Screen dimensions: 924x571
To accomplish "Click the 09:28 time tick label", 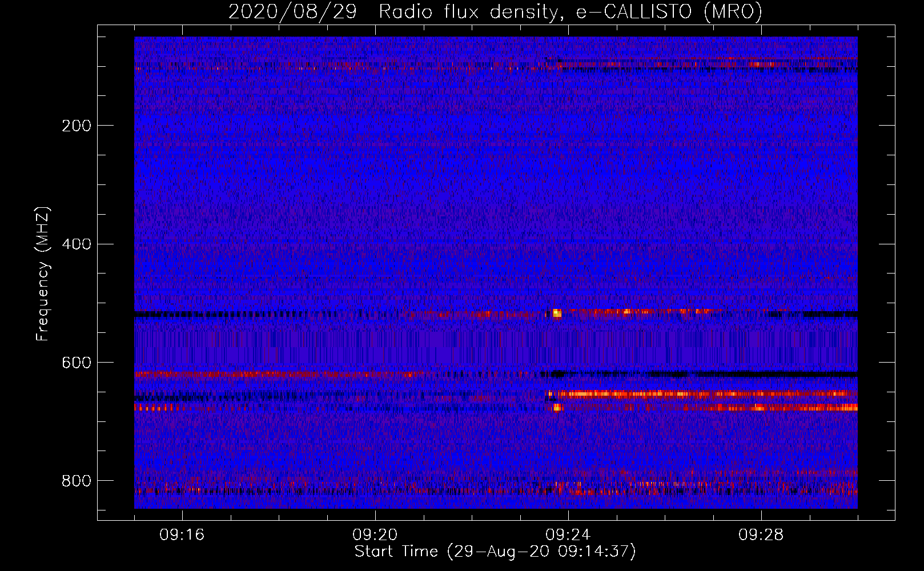I will [x=761, y=535].
